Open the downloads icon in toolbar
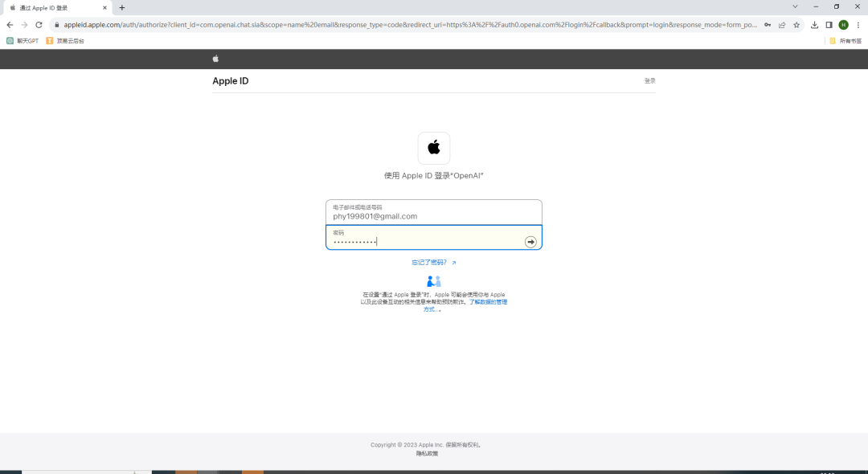The width and height of the screenshot is (868, 474). click(x=814, y=25)
